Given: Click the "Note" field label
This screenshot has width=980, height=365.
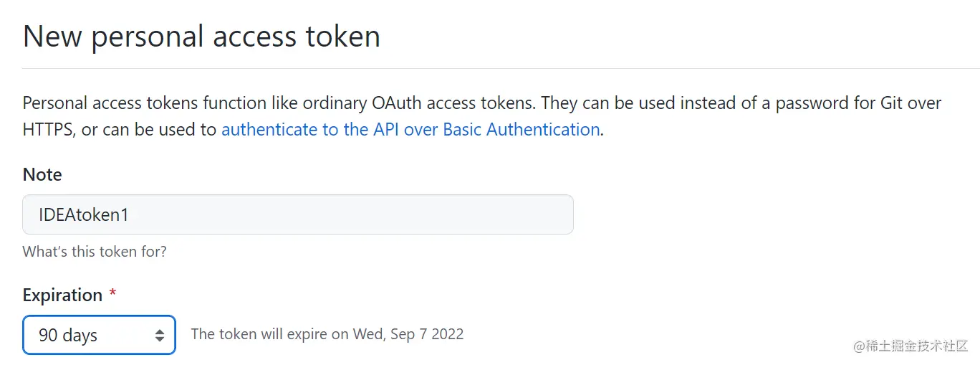Looking at the screenshot, I should click(42, 175).
